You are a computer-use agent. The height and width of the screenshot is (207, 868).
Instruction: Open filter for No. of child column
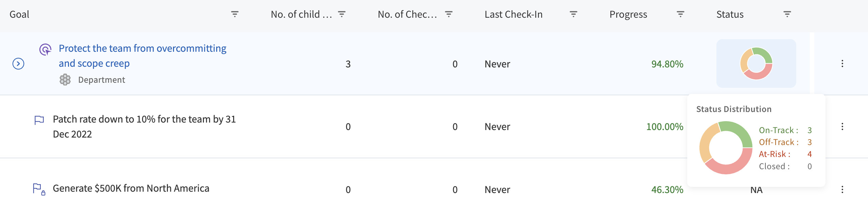[x=342, y=14]
